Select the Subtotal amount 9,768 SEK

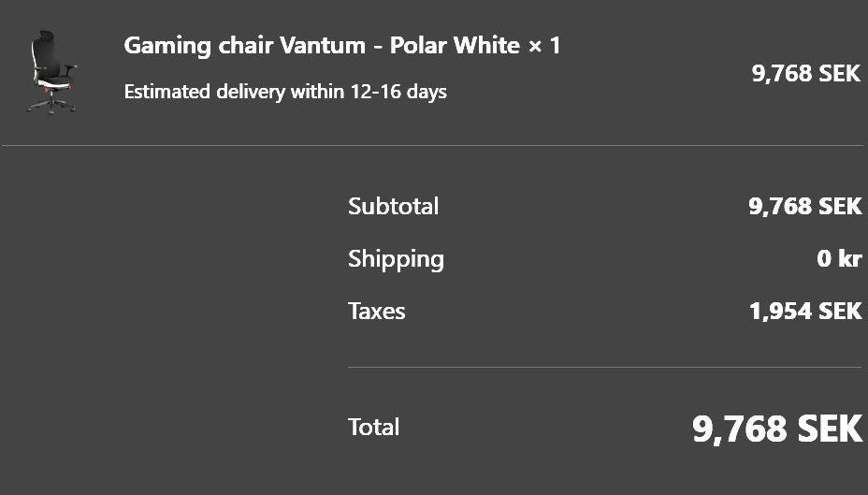(804, 206)
